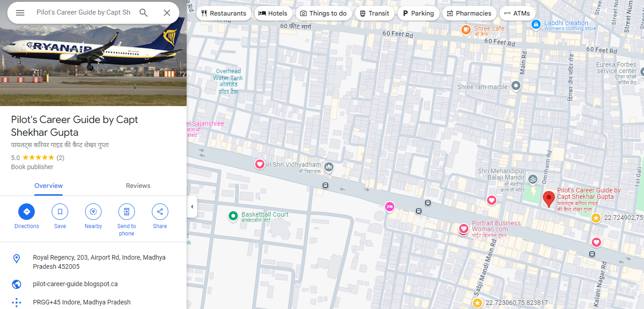Click the bus stop icon below Shri Vidhyadham
Image resolution: width=644 pixels, height=309 pixels.
click(325, 185)
